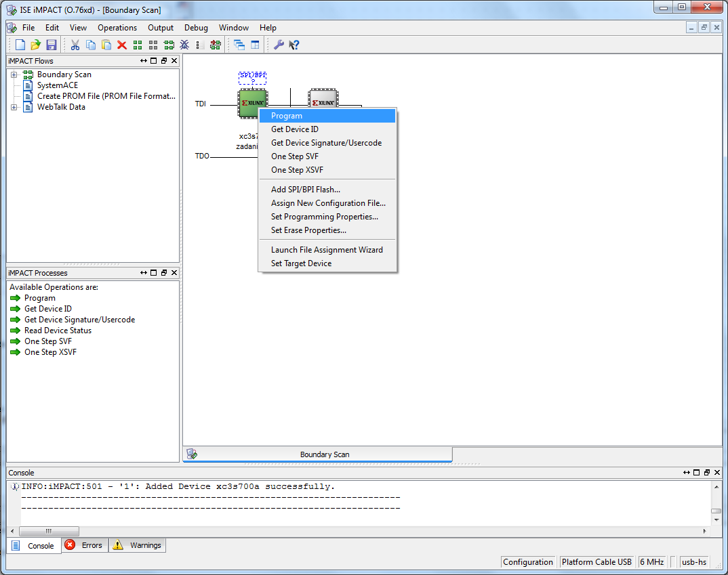Click the What's This help pointer icon
Viewport: 728px width, 575px height.
click(294, 45)
